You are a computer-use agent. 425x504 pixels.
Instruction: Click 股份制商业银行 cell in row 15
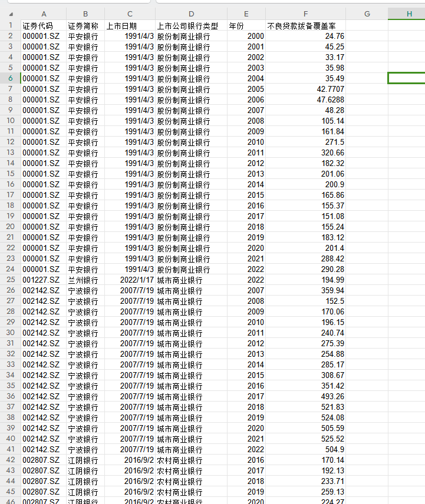pos(191,174)
